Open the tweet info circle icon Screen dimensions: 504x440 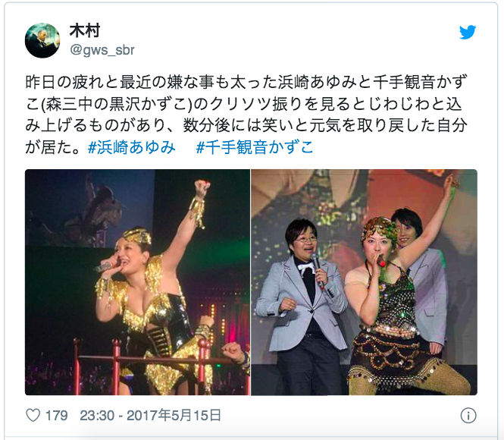[468, 416]
